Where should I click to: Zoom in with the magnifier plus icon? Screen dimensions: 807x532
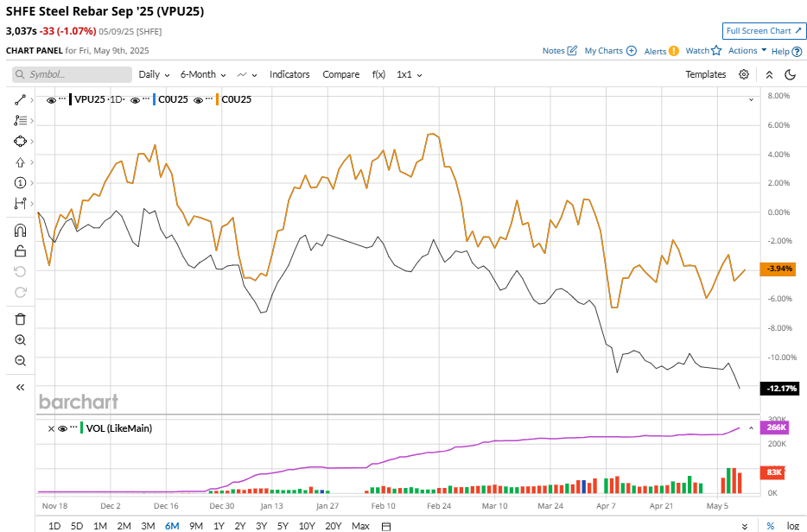coord(21,340)
